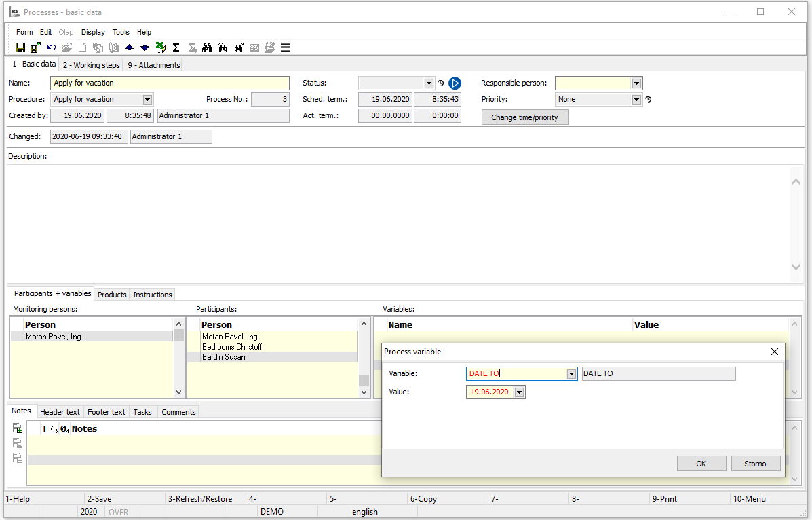
Task: Click the Change time/priority button
Action: pyautogui.click(x=524, y=117)
